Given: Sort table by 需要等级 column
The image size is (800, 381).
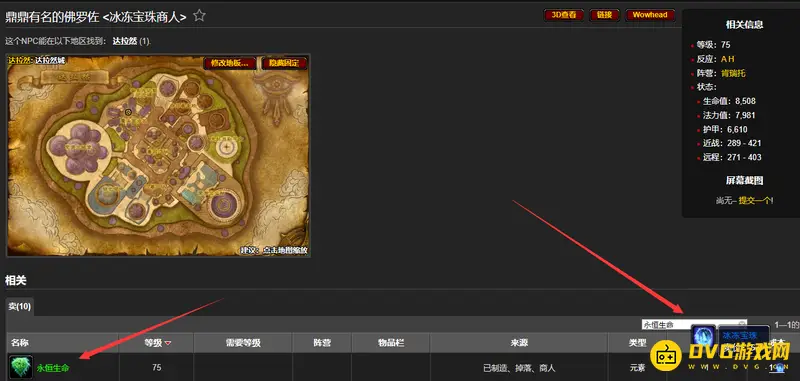Looking at the screenshot, I should click(x=243, y=343).
